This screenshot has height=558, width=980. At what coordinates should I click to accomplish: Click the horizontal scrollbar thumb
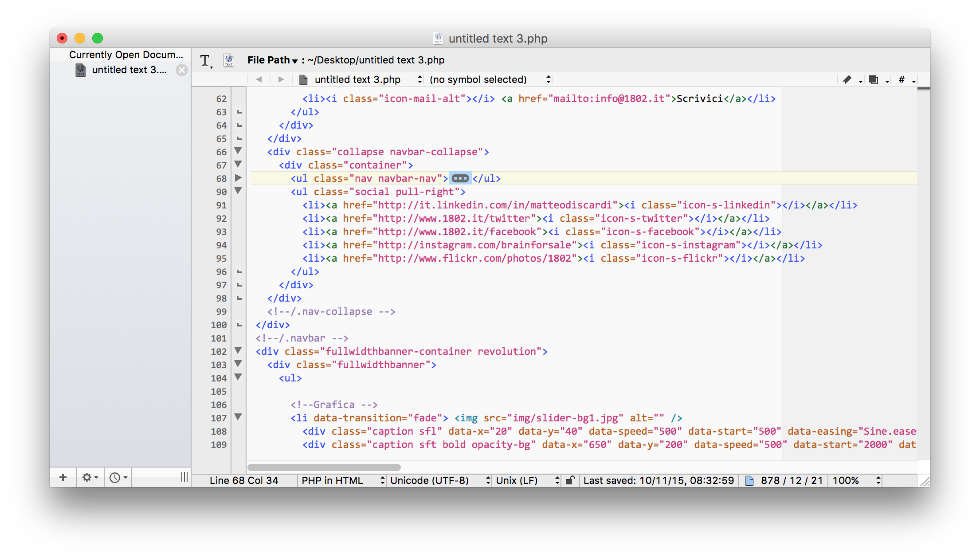click(324, 468)
